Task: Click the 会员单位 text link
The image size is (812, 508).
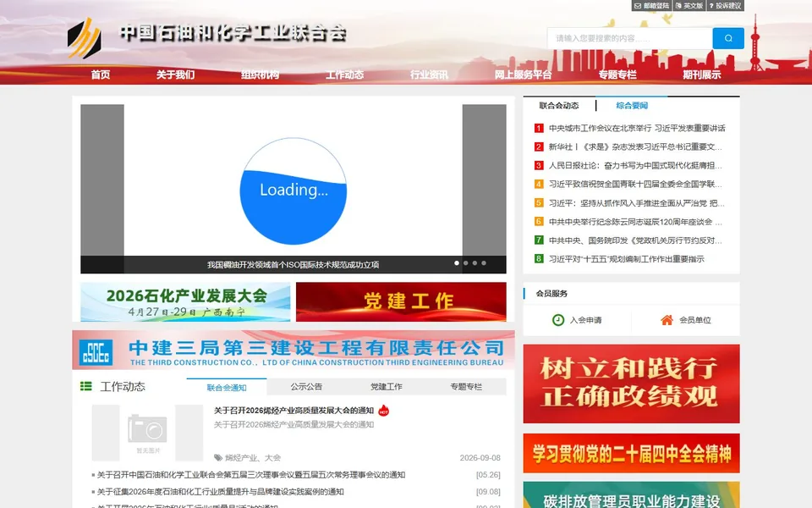Action: [x=695, y=320]
